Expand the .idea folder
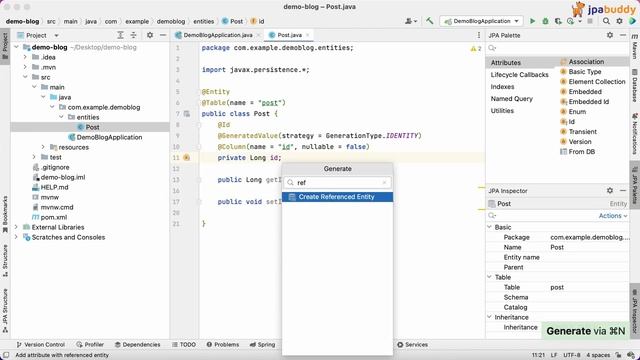 [x=25, y=57]
